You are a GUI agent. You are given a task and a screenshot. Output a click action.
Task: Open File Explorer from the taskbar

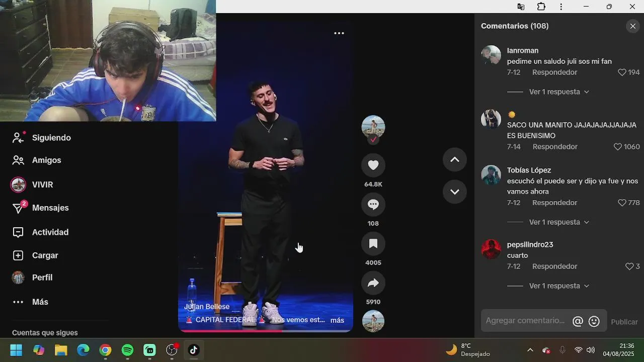click(61, 350)
